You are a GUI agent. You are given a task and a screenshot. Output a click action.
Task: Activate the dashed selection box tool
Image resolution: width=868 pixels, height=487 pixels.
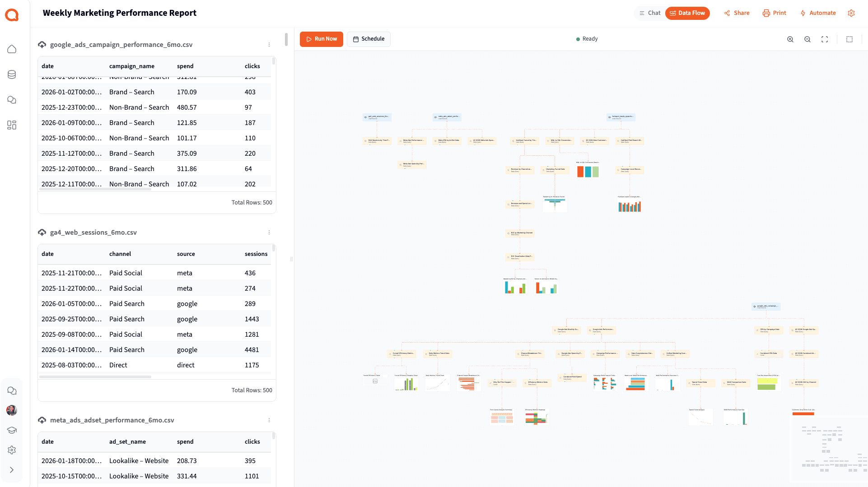849,39
